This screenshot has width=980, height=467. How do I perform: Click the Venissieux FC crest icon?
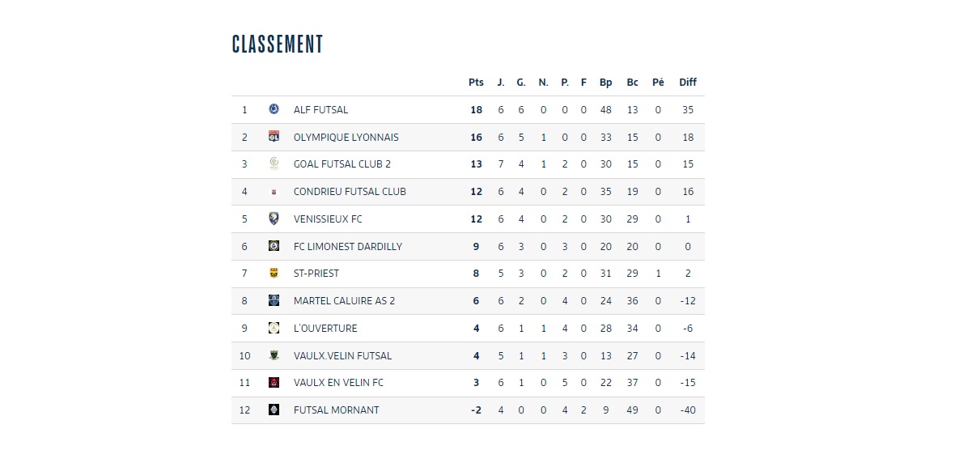pos(274,219)
